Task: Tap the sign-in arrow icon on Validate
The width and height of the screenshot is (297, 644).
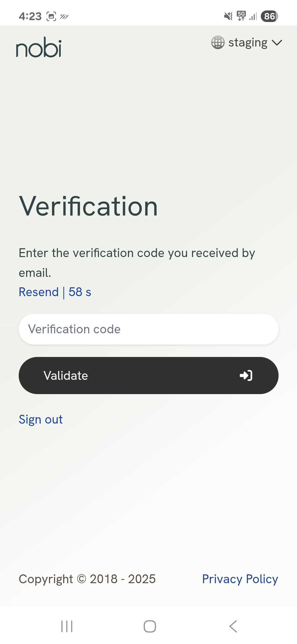Action: [x=246, y=375]
